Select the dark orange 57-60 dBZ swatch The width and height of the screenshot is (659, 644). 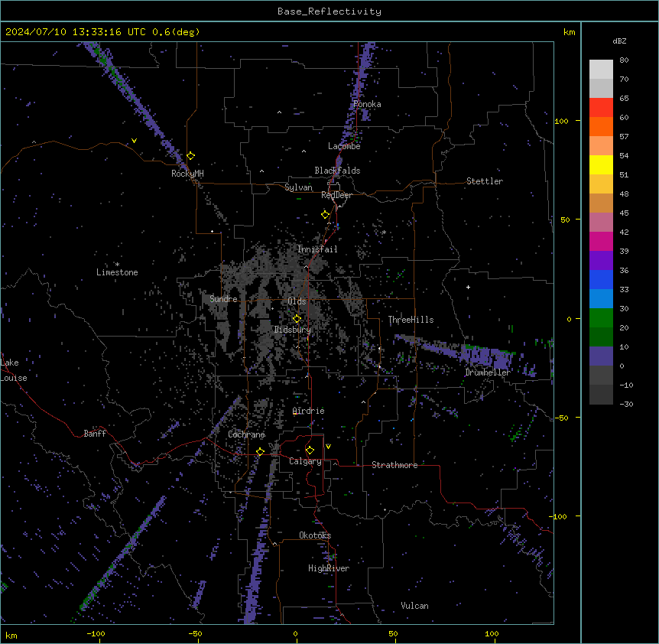coord(601,126)
